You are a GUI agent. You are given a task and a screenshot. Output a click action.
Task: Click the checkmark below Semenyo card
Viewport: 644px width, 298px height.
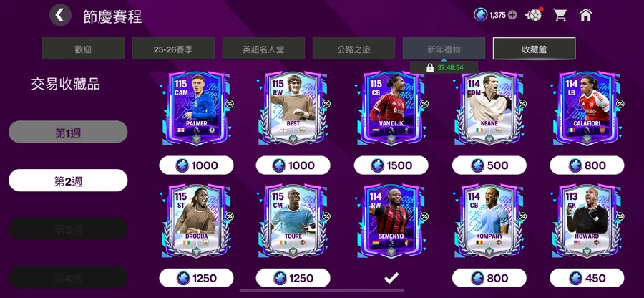[391, 278]
